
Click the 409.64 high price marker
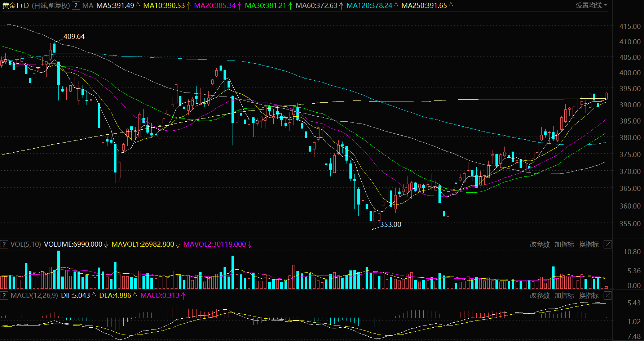74,36
